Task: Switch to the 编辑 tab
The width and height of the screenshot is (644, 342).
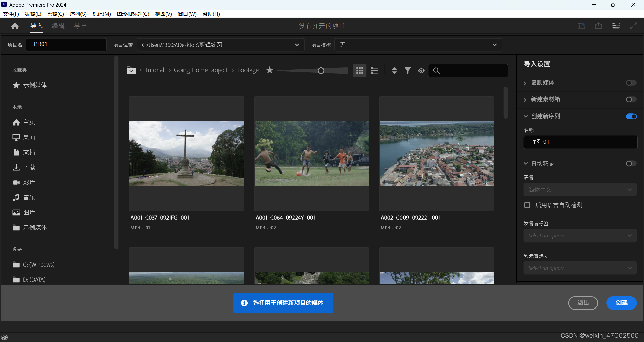Action: click(58, 26)
